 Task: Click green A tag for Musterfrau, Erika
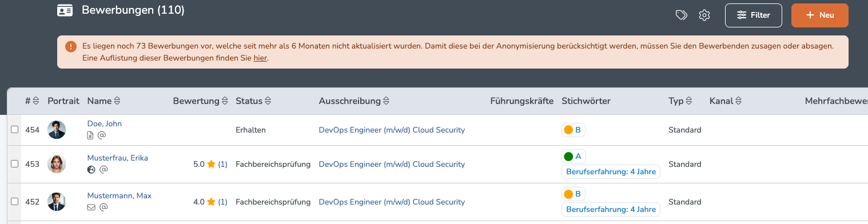(574, 156)
